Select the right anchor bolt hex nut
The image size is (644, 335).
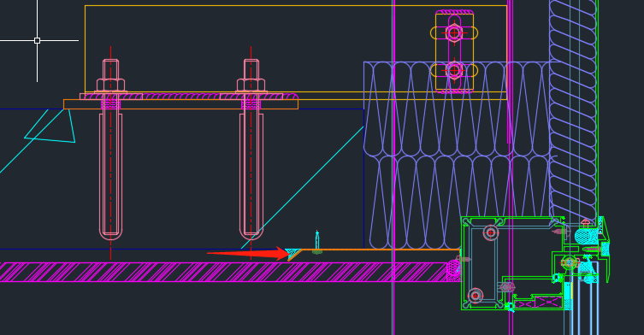tap(251, 85)
